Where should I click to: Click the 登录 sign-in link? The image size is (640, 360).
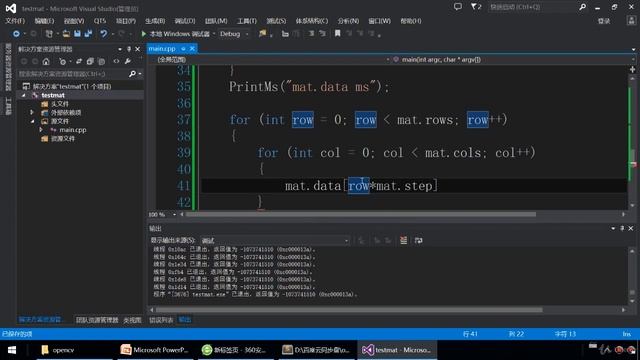click(x=604, y=21)
